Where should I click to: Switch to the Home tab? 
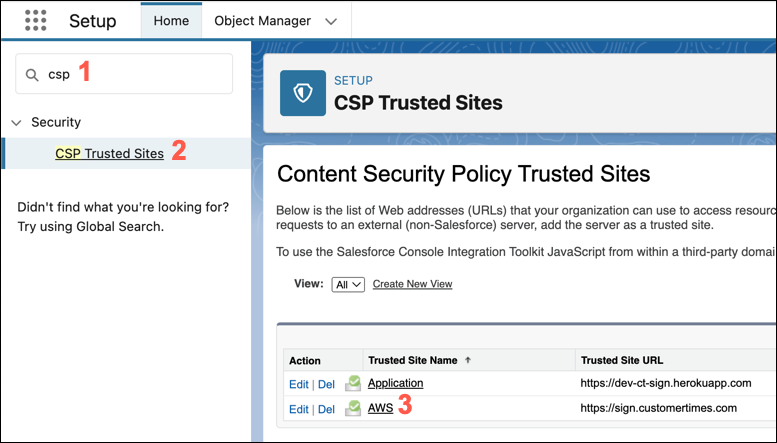pos(171,21)
